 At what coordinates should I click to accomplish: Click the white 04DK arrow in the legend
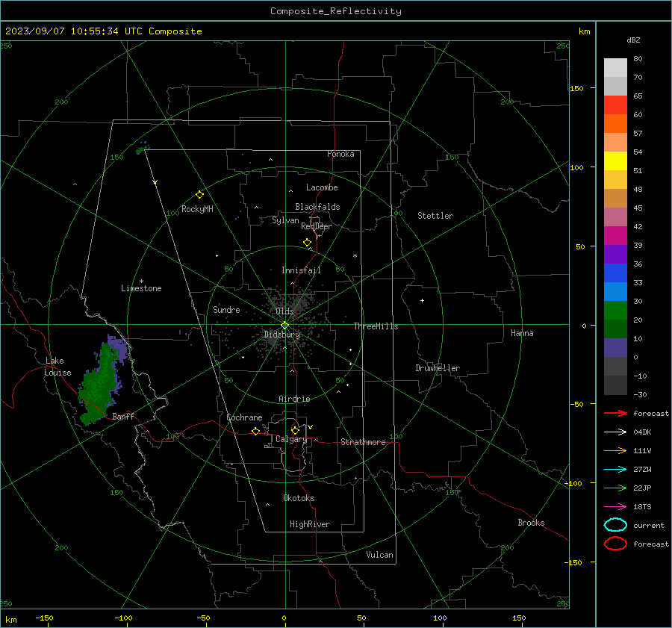pyautogui.click(x=615, y=432)
